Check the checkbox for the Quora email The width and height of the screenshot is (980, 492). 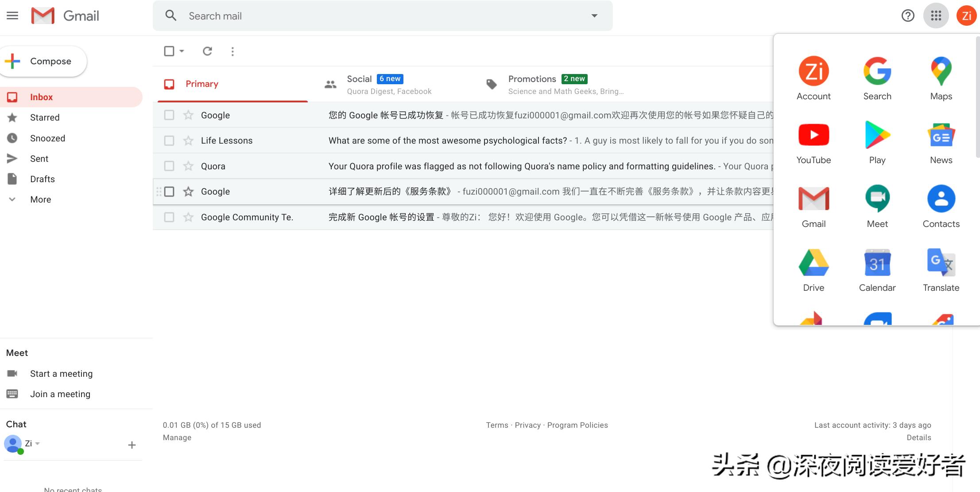(169, 166)
